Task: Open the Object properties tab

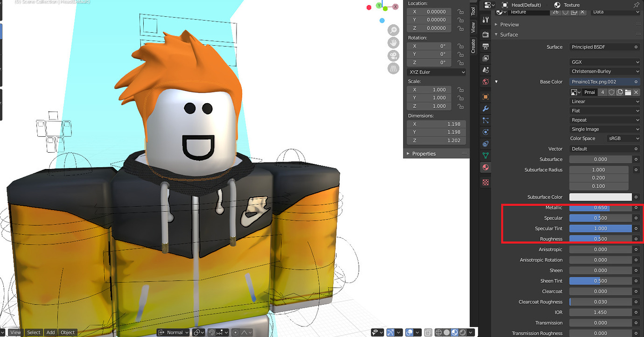Action: coord(485,96)
